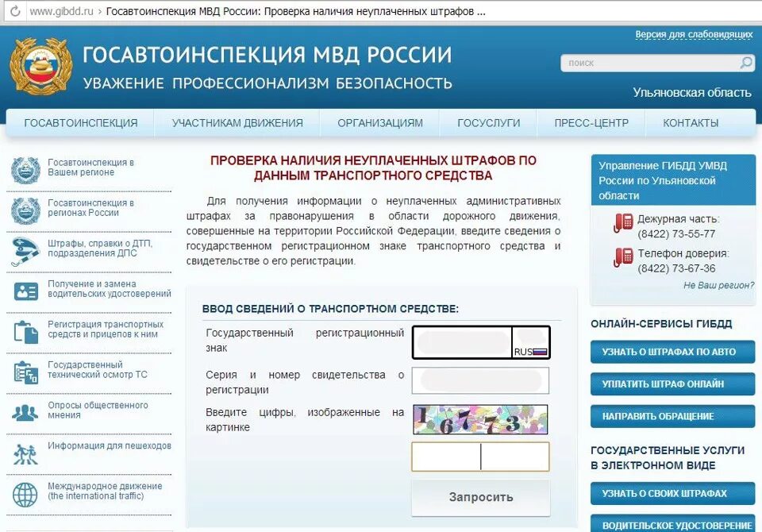Image resolution: width=762 pixels, height=532 pixels.
Task: Open 'Штрафы, справки о ДТП' link
Action: [100, 248]
